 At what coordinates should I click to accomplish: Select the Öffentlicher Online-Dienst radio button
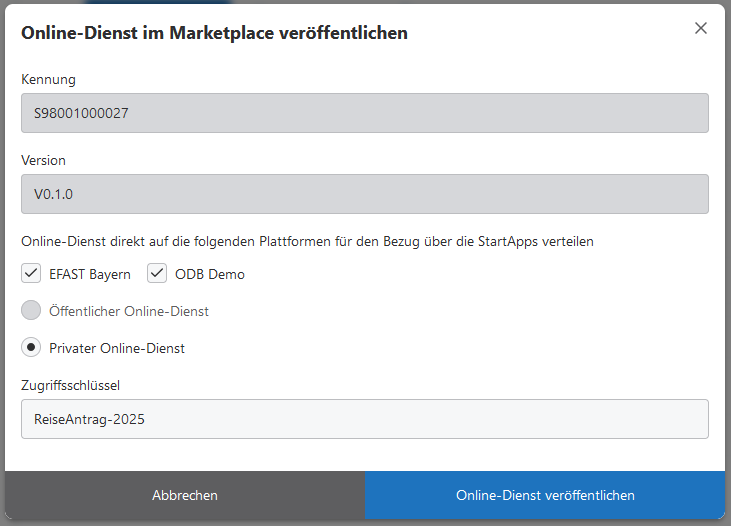32,311
